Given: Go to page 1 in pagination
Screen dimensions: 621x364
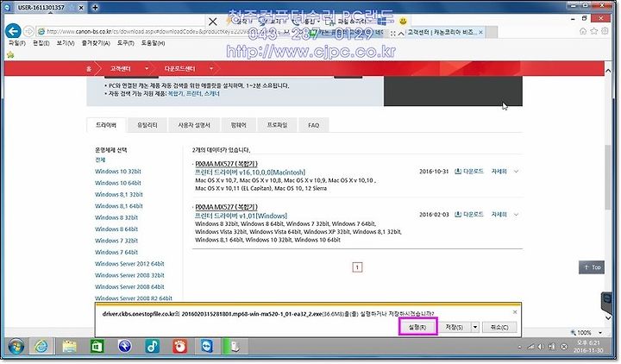Looking at the screenshot, I should 357,267.
